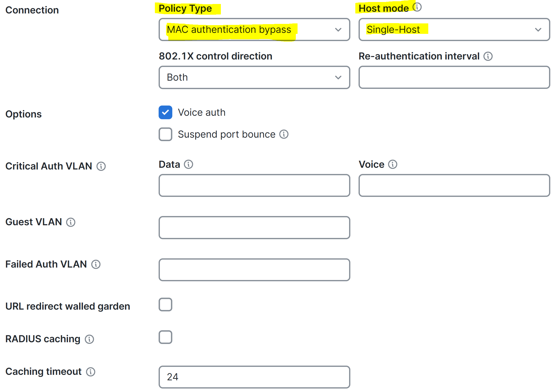This screenshot has width=558, height=392.
Task: Click the Suspend port bounce info icon
Action: (284, 134)
